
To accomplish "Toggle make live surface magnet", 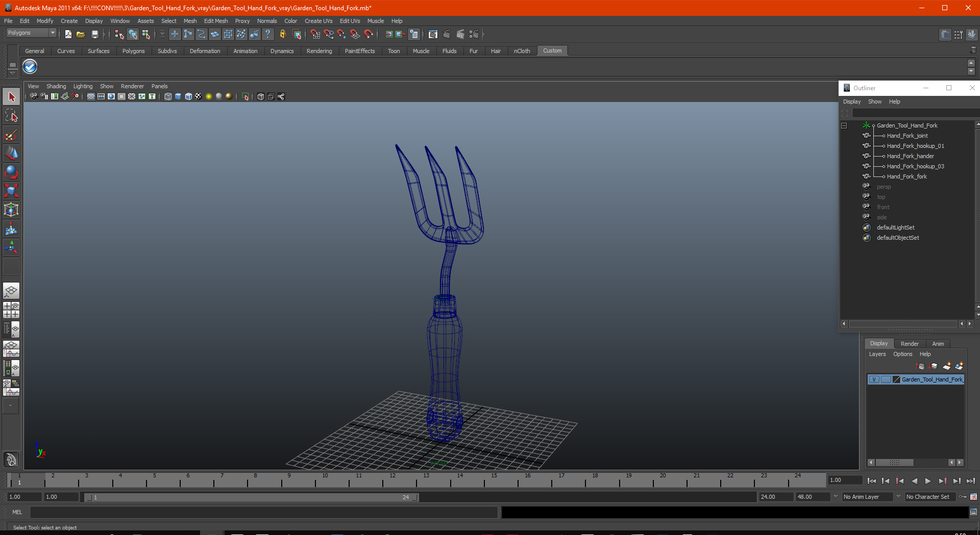I will [368, 34].
